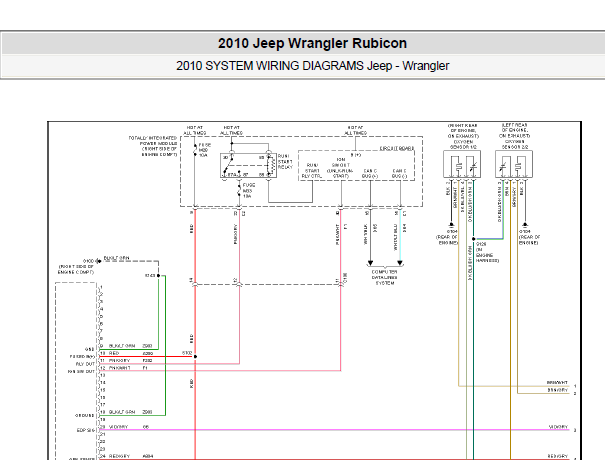
Task: Click the 'EDP SIG' pin function label
Action: point(86,430)
